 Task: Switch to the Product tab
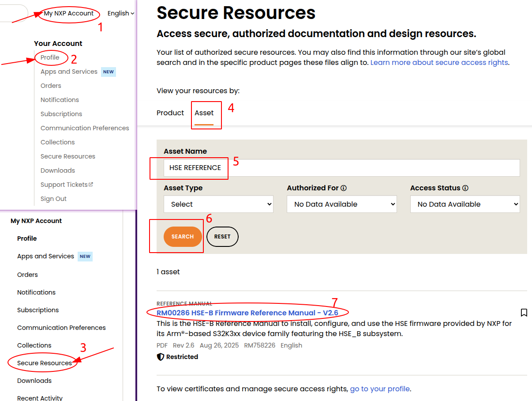coord(170,113)
